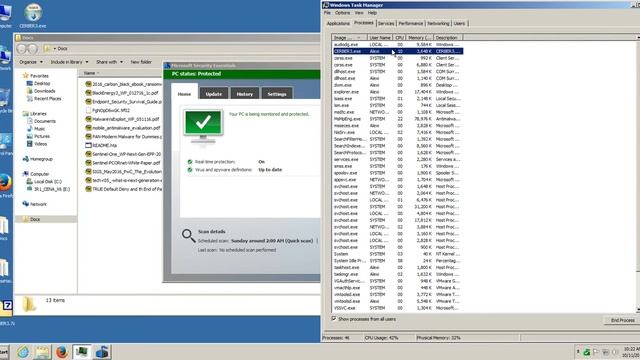Open Windows Explorer taskbar icon
Image resolution: width=640 pixels, height=360 pixels.
[x=42, y=352]
